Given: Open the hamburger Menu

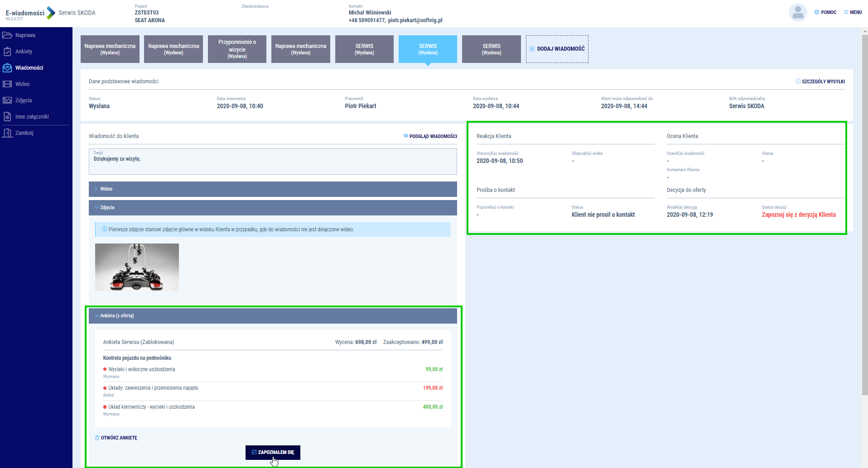Looking at the screenshot, I should point(853,13).
